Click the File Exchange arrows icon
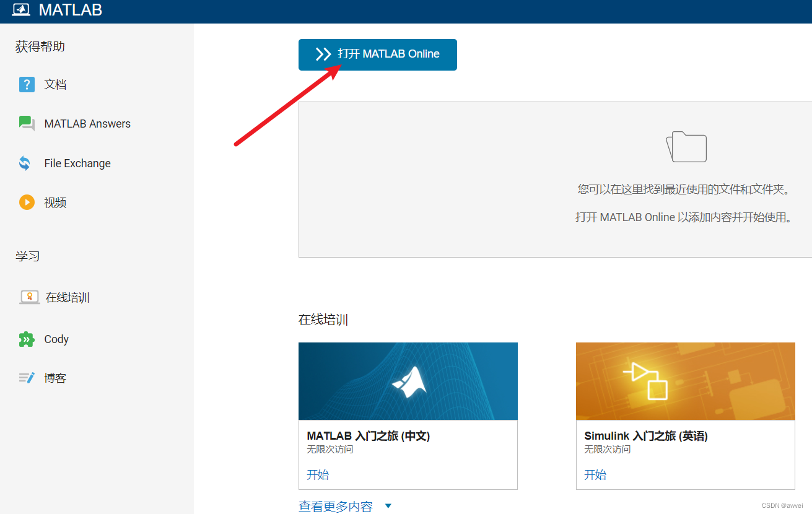812x514 pixels. click(25, 163)
